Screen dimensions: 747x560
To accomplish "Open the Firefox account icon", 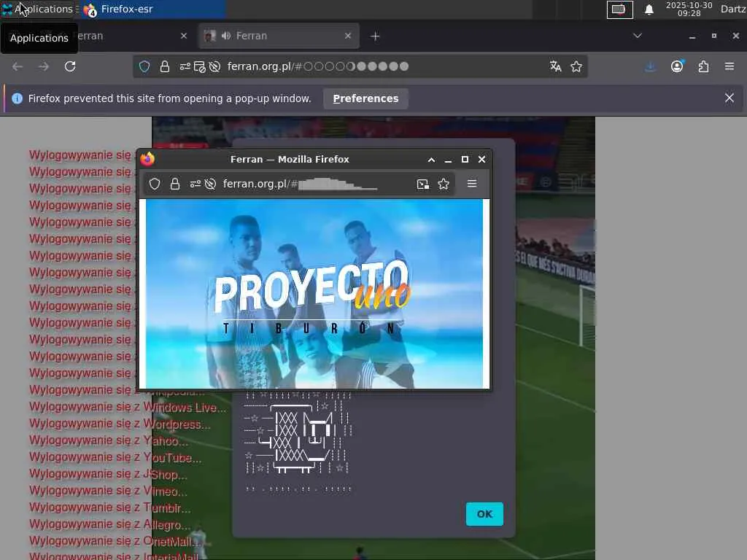I will [677, 66].
